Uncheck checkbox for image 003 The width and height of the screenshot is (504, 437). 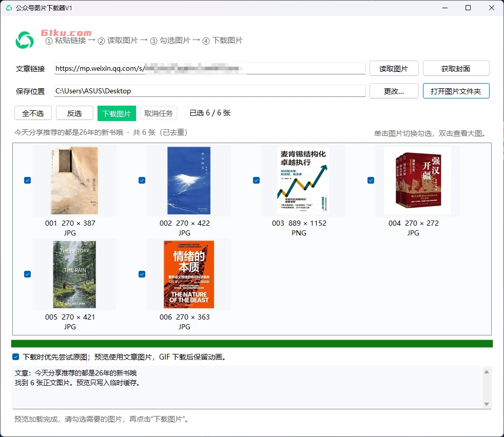point(256,180)
